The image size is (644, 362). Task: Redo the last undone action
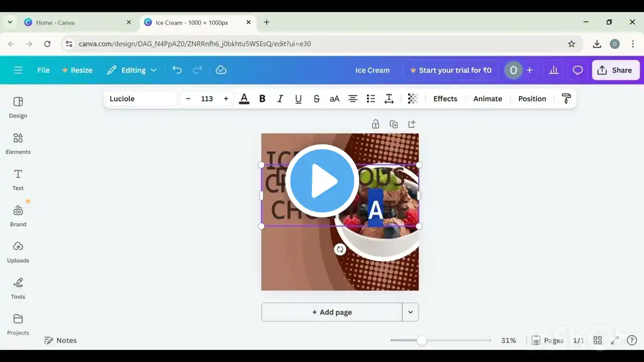198,70
